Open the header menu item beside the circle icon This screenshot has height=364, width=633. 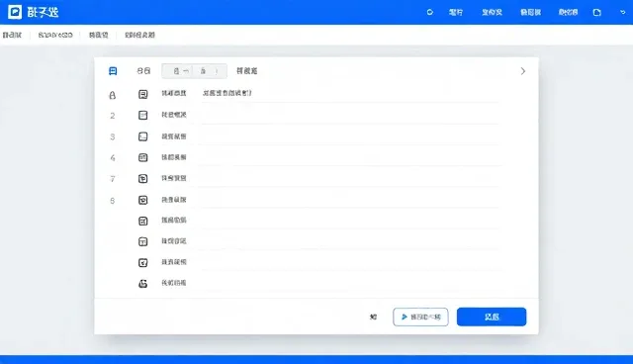coord(456,13)
